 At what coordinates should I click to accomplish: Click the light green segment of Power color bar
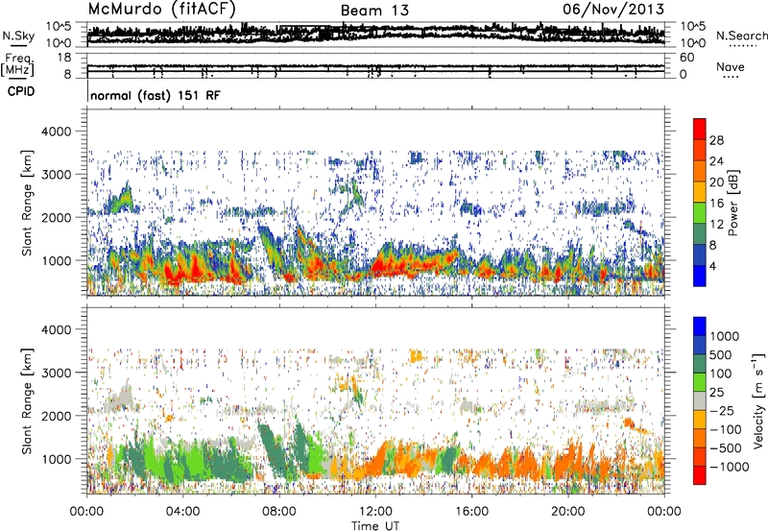pyautogui.click(x=700, y=213)
